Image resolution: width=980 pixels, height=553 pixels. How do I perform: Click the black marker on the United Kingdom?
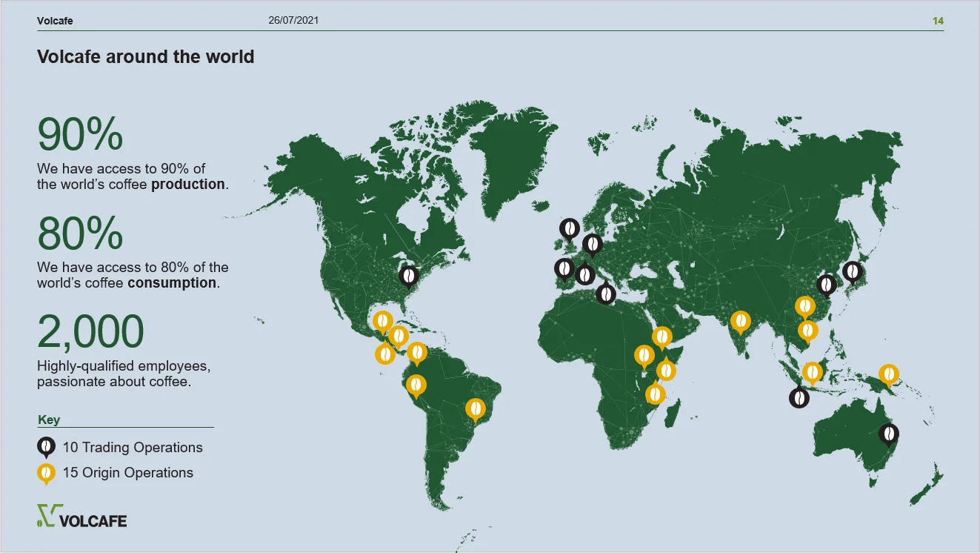(570, 228)
